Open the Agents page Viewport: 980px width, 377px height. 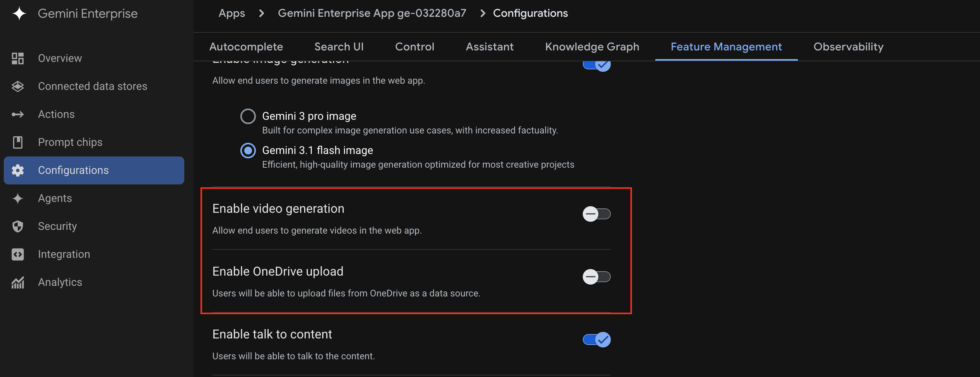point(94,198)
